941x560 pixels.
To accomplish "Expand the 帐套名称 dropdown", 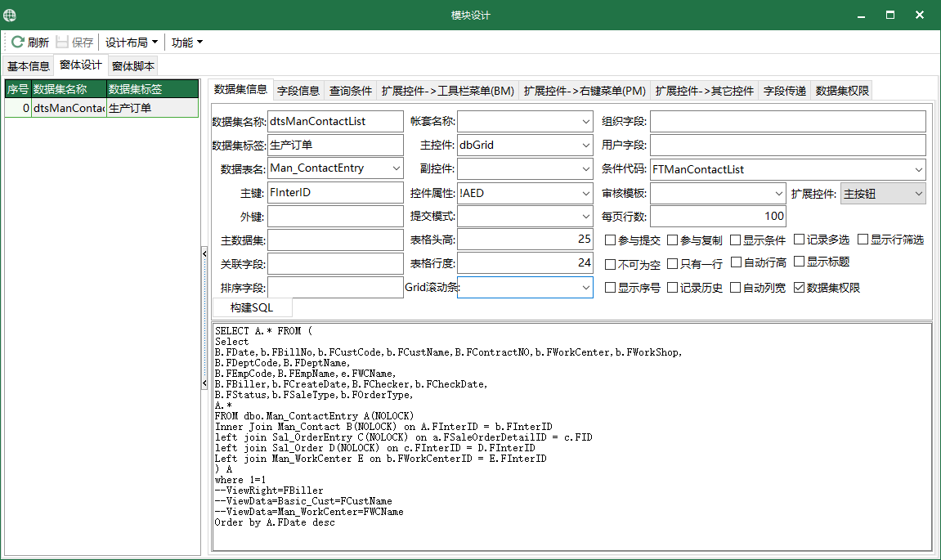I will pyautogui.click(x=585, y=121).
